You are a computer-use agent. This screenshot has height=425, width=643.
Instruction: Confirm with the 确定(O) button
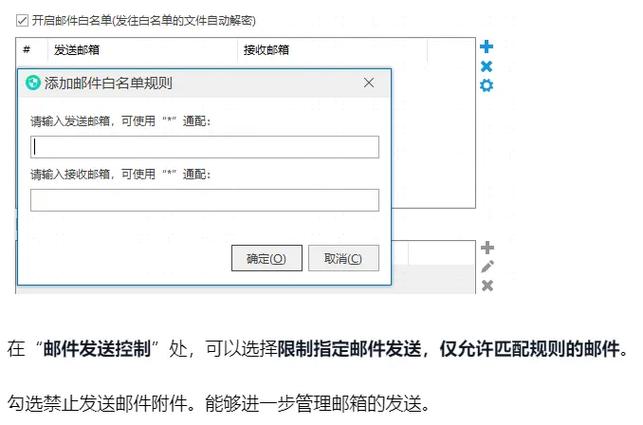click(267, 258)
